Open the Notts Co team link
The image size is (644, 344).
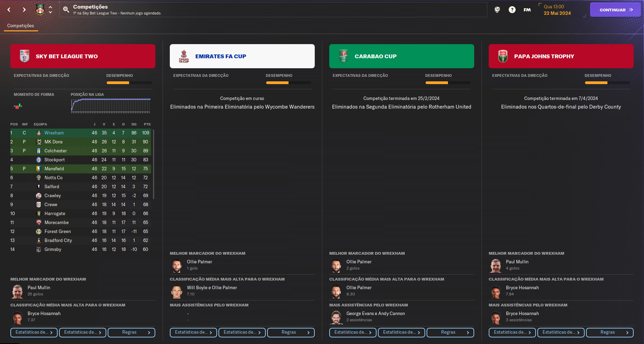(53, 178)
